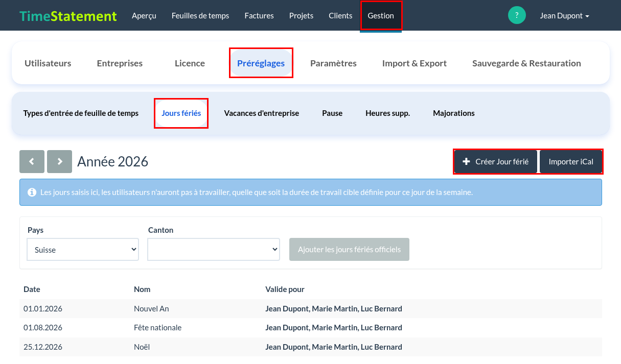621x364 pixels.
Task: Switch to the Pause sub-tab
Action: click(x=332, y=113)
